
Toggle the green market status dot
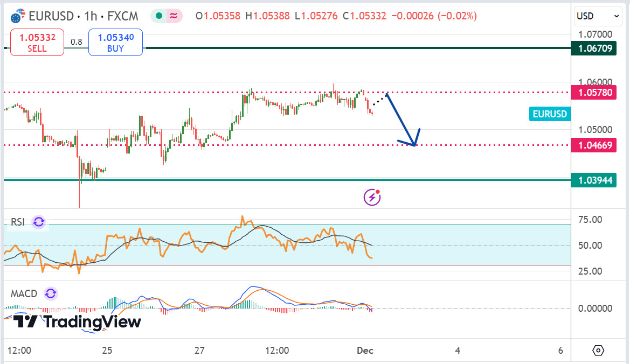click(159, 16)
